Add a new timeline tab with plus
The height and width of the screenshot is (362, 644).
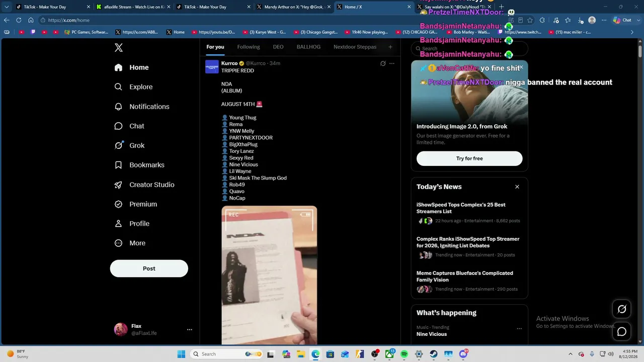[390, 47]
